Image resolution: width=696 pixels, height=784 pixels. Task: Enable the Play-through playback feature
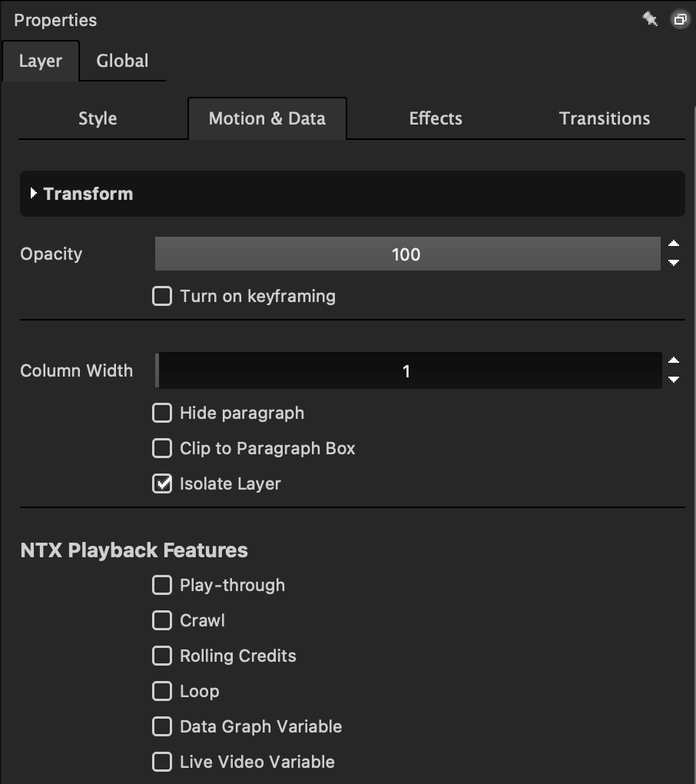pyautogui.click(x=162, y=585)
